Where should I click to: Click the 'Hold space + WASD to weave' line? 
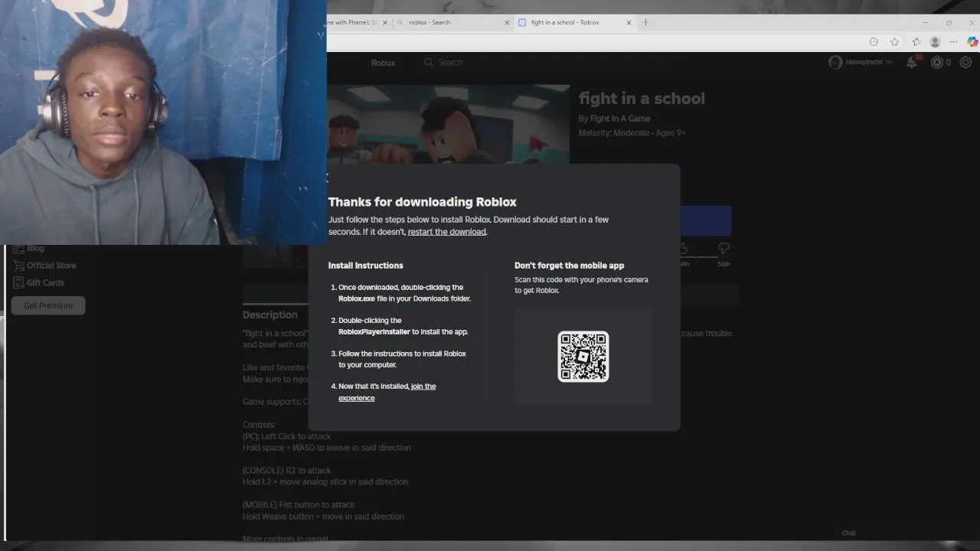coord(327,448)
